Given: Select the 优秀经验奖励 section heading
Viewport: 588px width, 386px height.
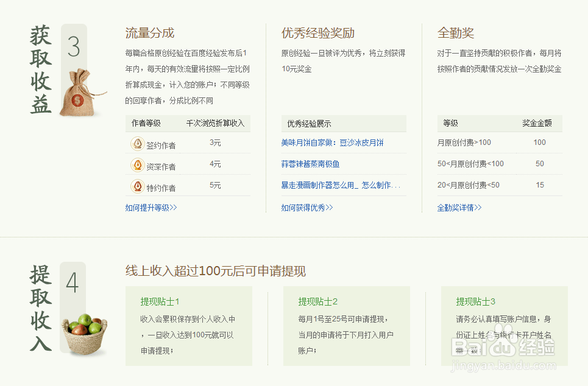Looking at the screenshot, I should click(x=319, y=33).
